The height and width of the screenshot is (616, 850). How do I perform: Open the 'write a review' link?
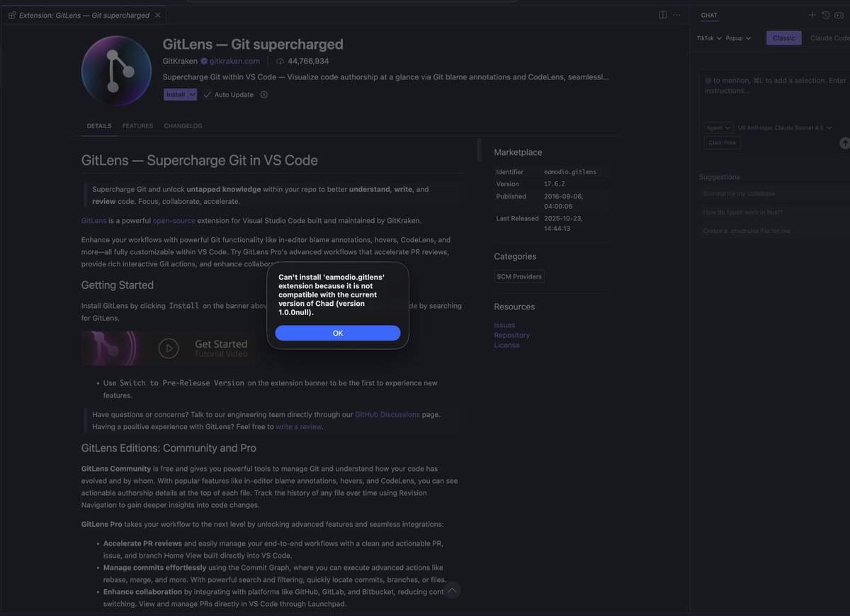[298, 426]
